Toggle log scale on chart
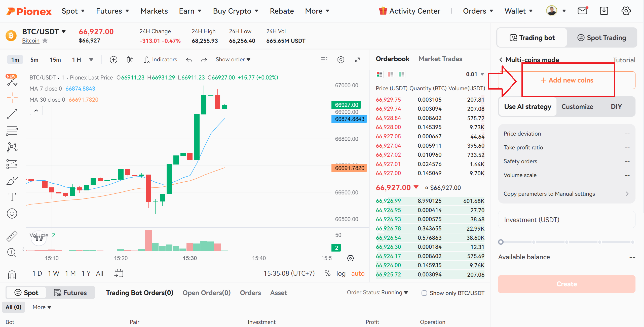The width and height of the screenshot is (644, 327). (x=341, y=273)
